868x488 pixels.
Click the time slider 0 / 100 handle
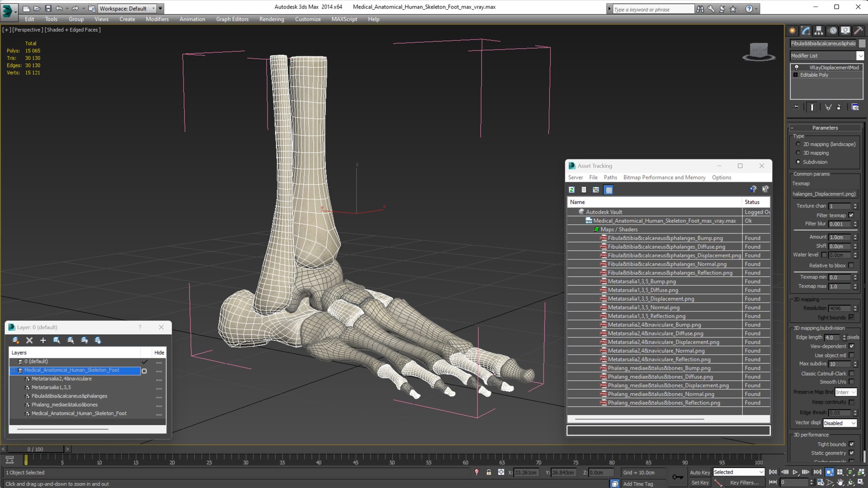(35, 449)
